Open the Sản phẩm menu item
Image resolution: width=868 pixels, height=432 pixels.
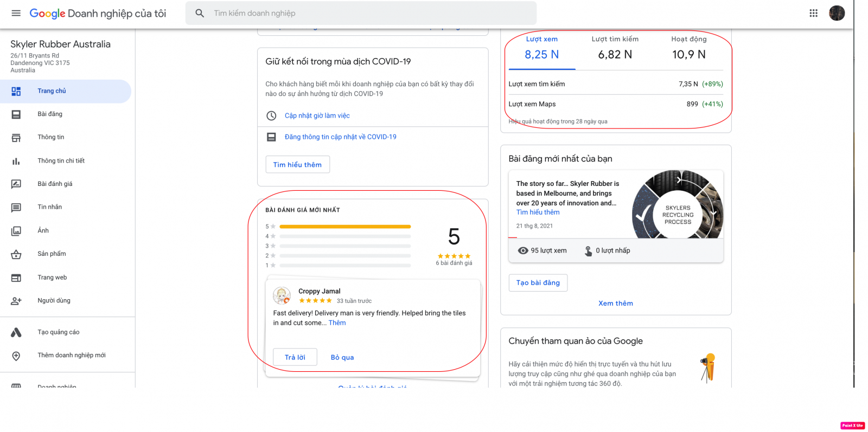pyautogui.click(x=66, y=254)
